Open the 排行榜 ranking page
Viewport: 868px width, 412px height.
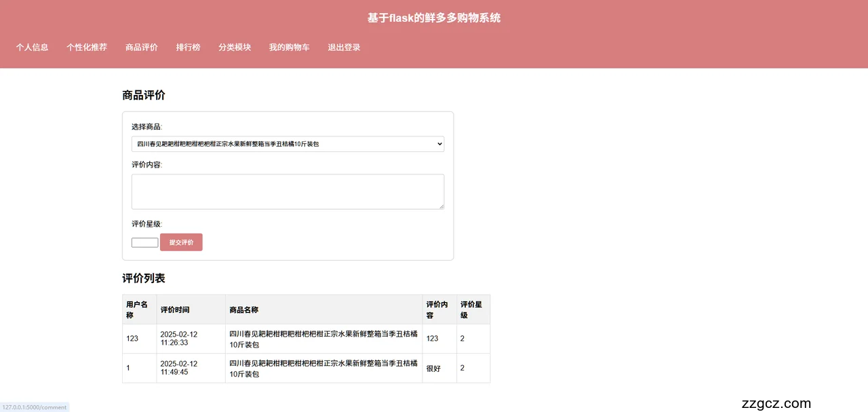click(188, 48)
